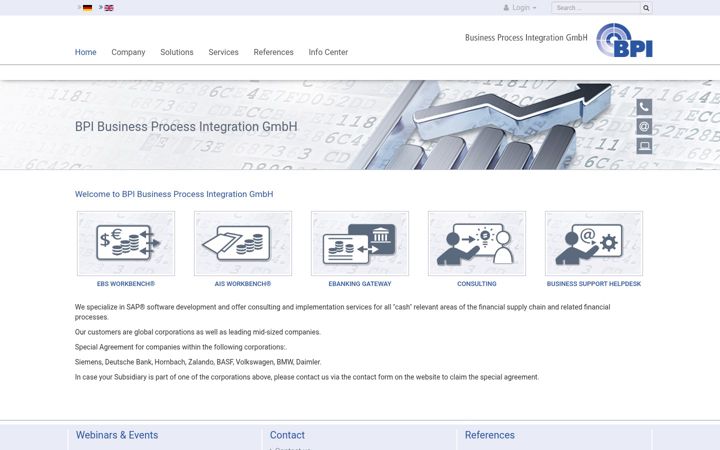The image size is (720, 450).
Task: Click the Contact footer heading
Action: [x=287, y=435]
